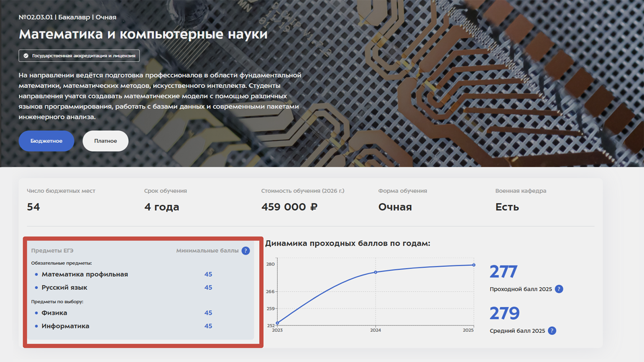Click the checkmark icon in accreditation badge
The height and width of the screenshot is (362, 644).
coord(26,56)
